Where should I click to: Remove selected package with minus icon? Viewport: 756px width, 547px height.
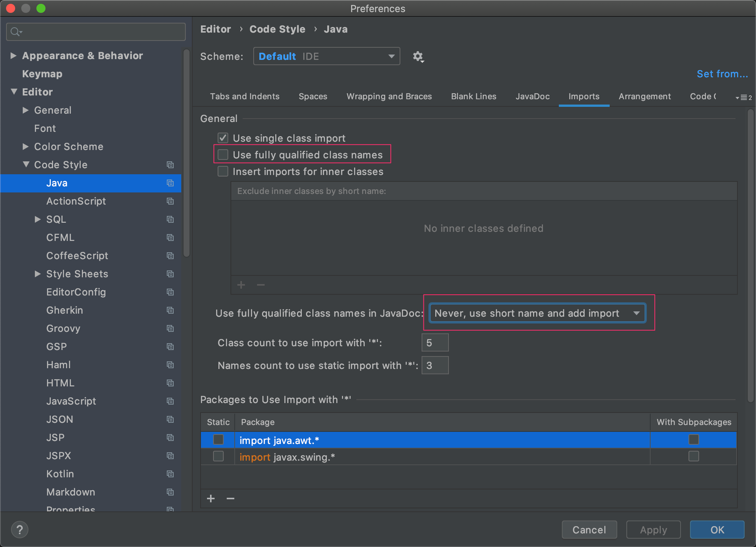pos(231,499)
